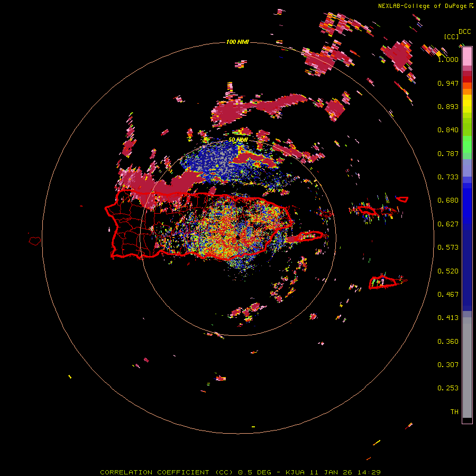Click the DCC product label
This screenshot has width=476, height=476.
(x=464, y=32)
